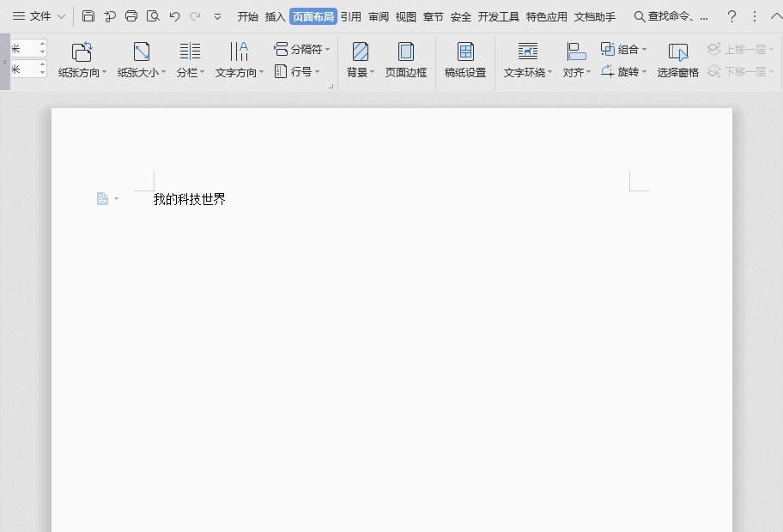
Task: Open the 文件 file menu
Action: (x=39, y=16)
